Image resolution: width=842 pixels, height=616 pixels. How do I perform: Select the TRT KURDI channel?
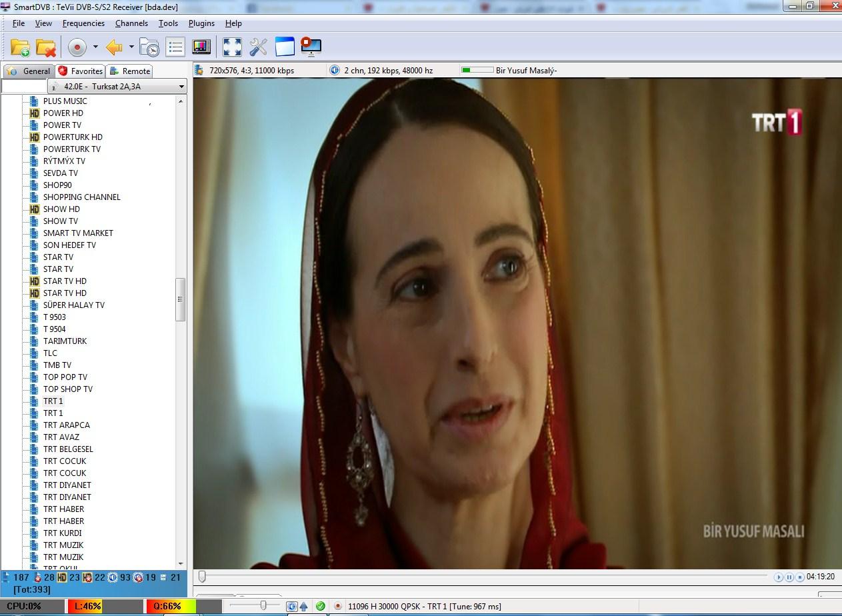pyautogui.click(x=63, y=533)
